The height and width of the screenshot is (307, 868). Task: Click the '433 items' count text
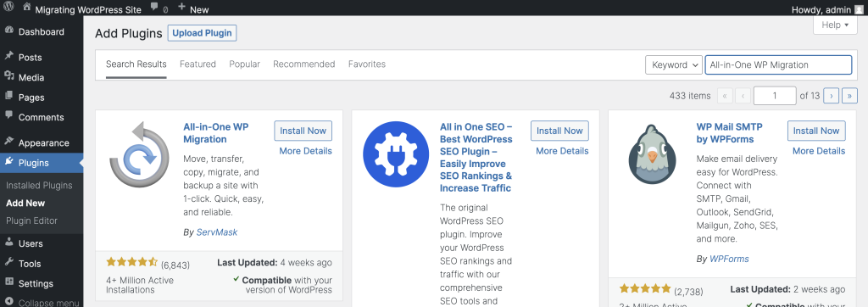pyautogui.click(x=690, y=96)
